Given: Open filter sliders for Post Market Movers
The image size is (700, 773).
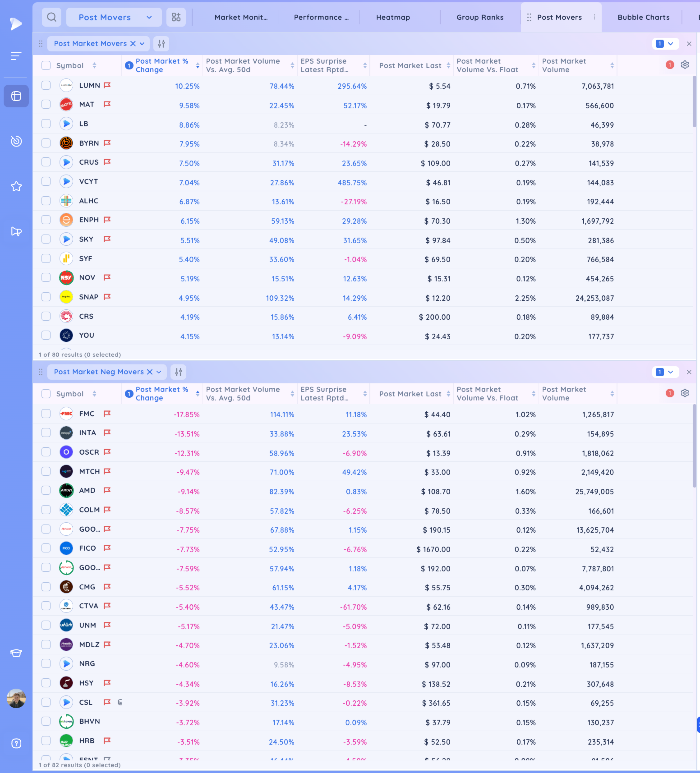Looking at the screenshot, I should (161, 44).
